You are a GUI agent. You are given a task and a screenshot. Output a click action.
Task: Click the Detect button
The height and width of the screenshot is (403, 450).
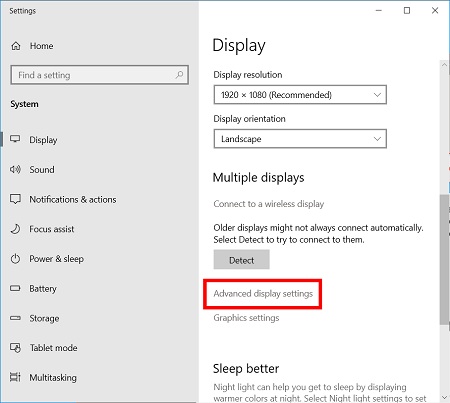click(x=241, y=260)
